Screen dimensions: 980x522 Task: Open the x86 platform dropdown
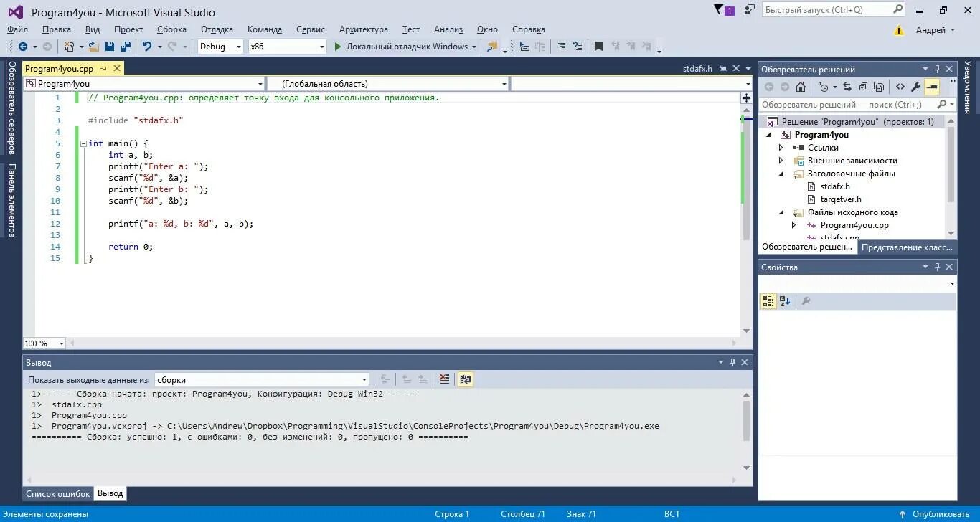pos(288,47)
